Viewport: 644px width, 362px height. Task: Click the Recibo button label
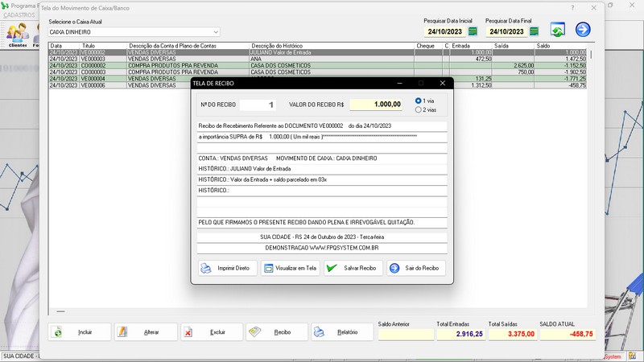tap(283, 332)
